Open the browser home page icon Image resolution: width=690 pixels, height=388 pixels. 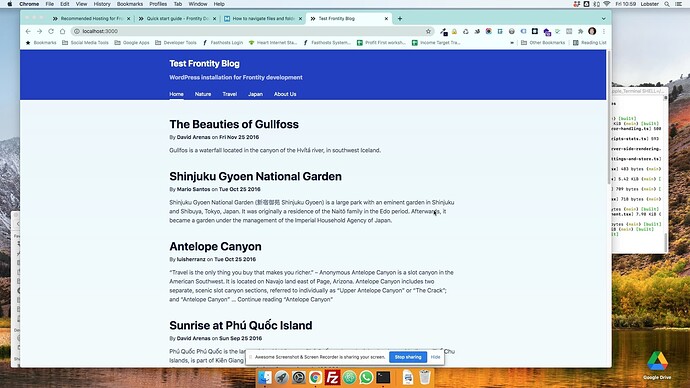click(62, 31)
